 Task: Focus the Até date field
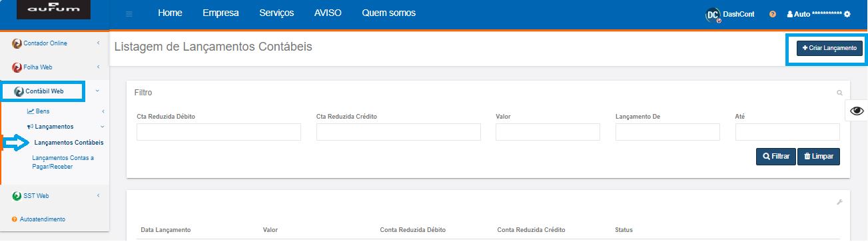(x=787, y=132)
